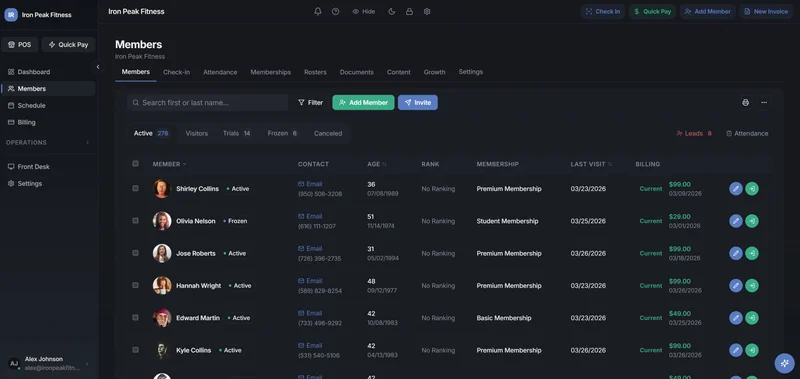Click Shirley Collins's avatar photo
This screenshot has height=379, width=800.
(x=162, y=189)
